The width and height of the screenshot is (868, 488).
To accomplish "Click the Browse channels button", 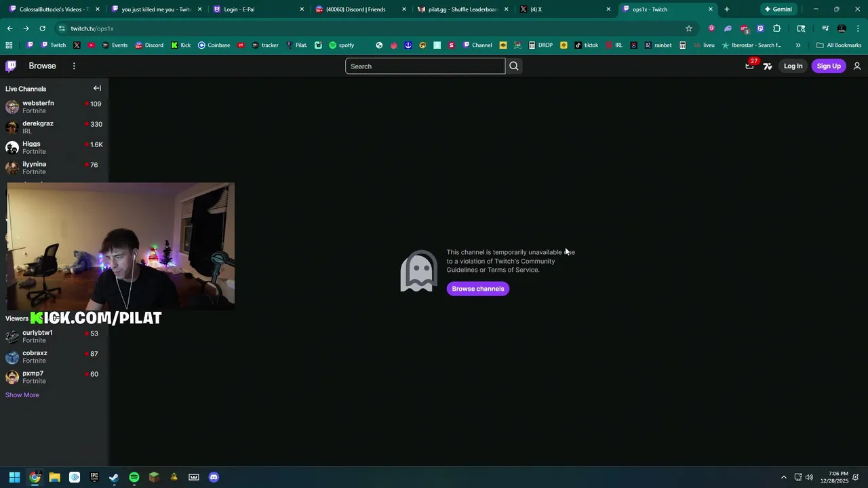I will click(478, 289).
